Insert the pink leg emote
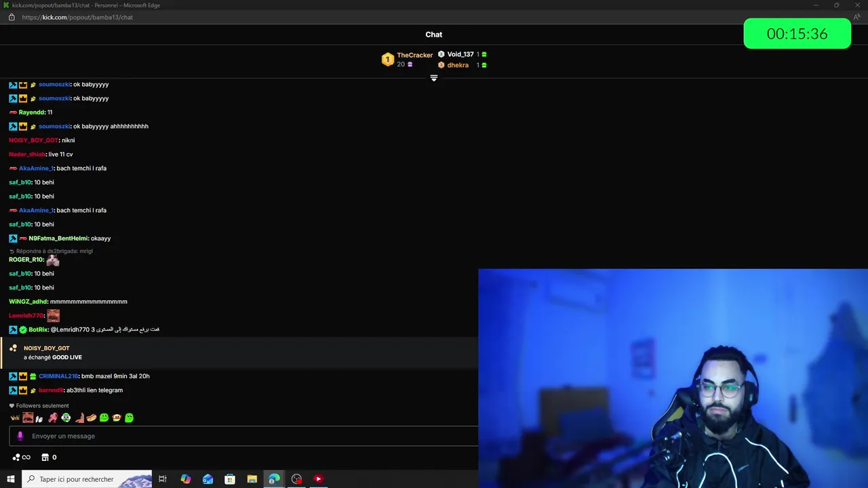This screenshot has width=868, height=488. click(x=79, y=418)
